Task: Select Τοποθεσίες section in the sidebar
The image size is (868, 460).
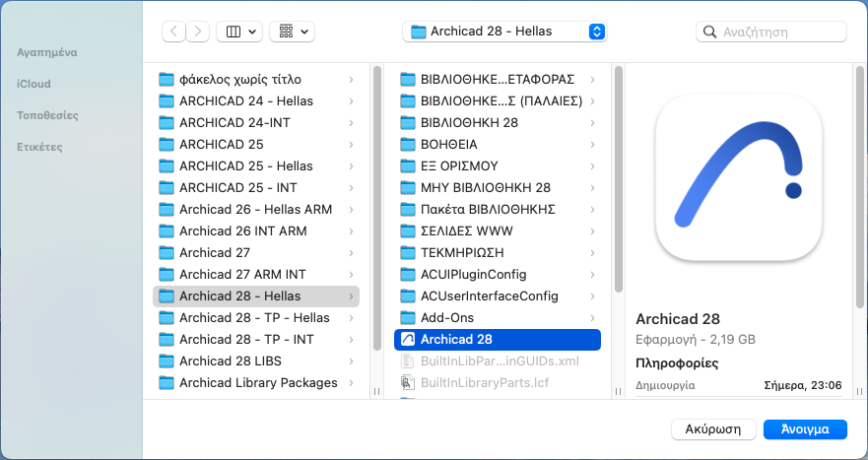Action: pos(47,115)
